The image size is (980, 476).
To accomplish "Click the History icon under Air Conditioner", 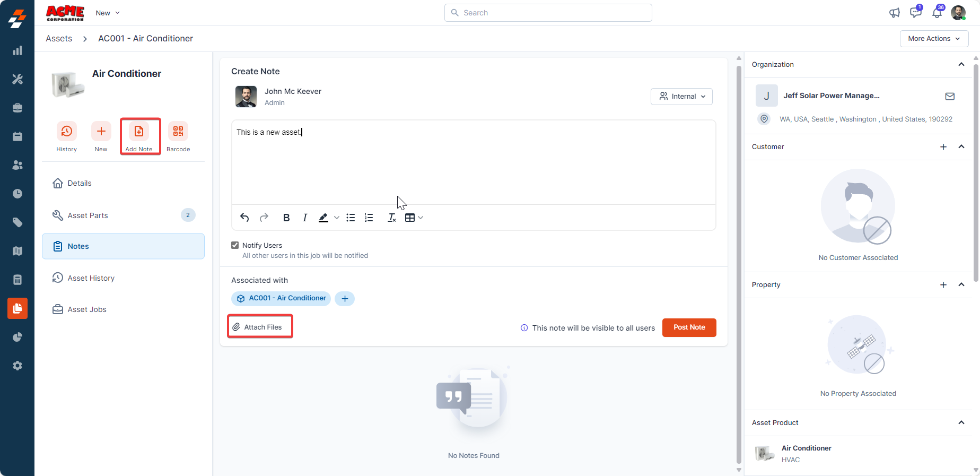I will tap(66, 131).
